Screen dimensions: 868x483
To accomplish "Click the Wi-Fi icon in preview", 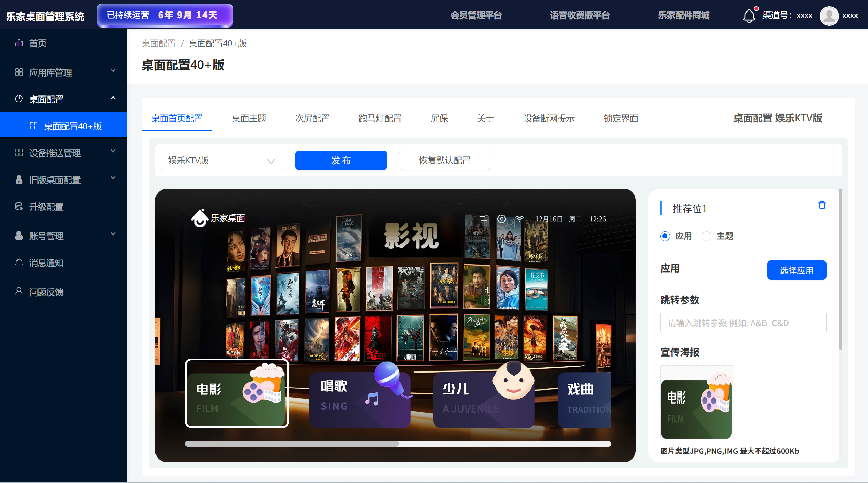I will click(x=519, y=219).
